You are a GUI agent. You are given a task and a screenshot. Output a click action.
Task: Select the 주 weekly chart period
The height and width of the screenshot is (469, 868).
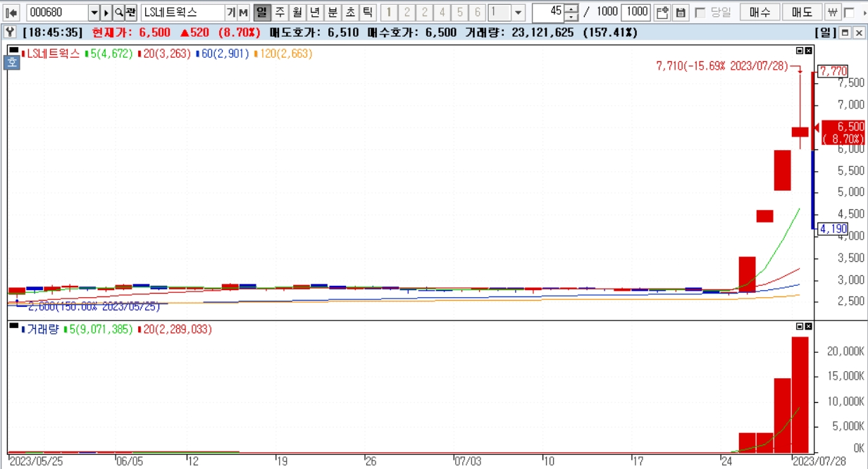tap(280, 12)
